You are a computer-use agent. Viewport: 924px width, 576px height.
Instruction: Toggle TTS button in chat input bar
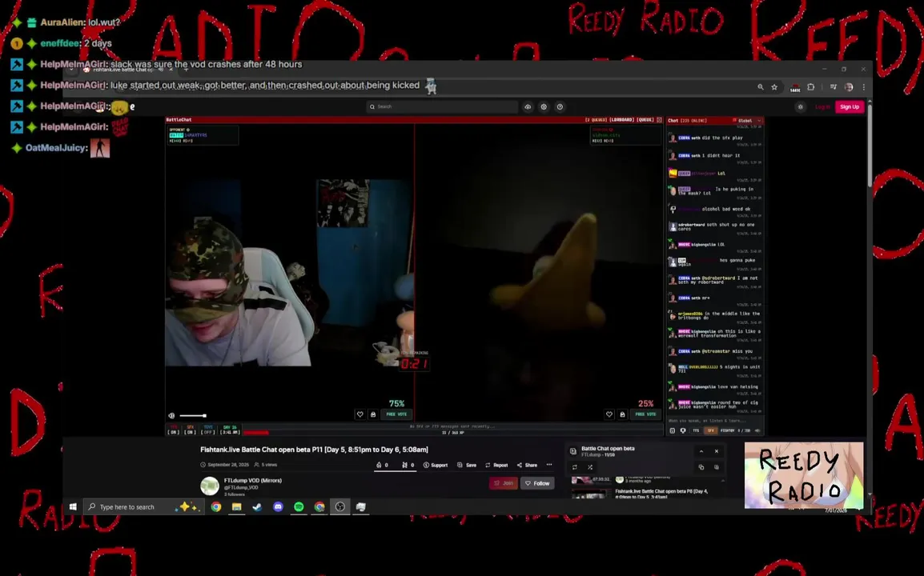pos(696,430)
